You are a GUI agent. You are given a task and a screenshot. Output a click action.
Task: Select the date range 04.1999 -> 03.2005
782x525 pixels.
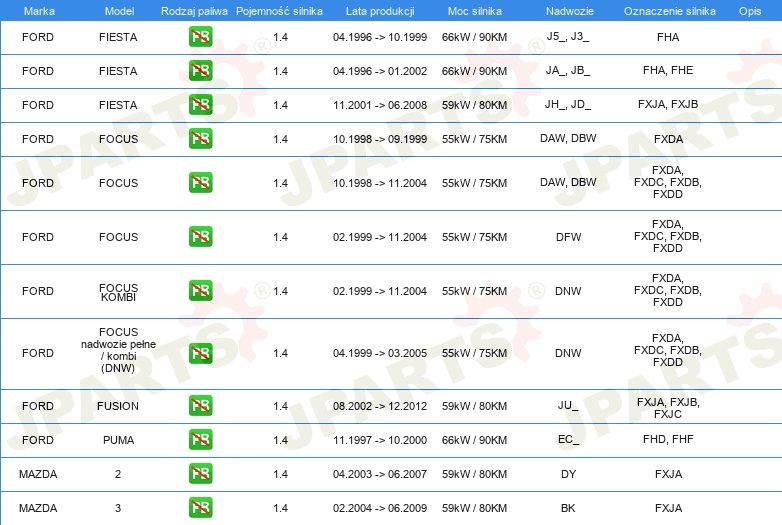[380, 353]
